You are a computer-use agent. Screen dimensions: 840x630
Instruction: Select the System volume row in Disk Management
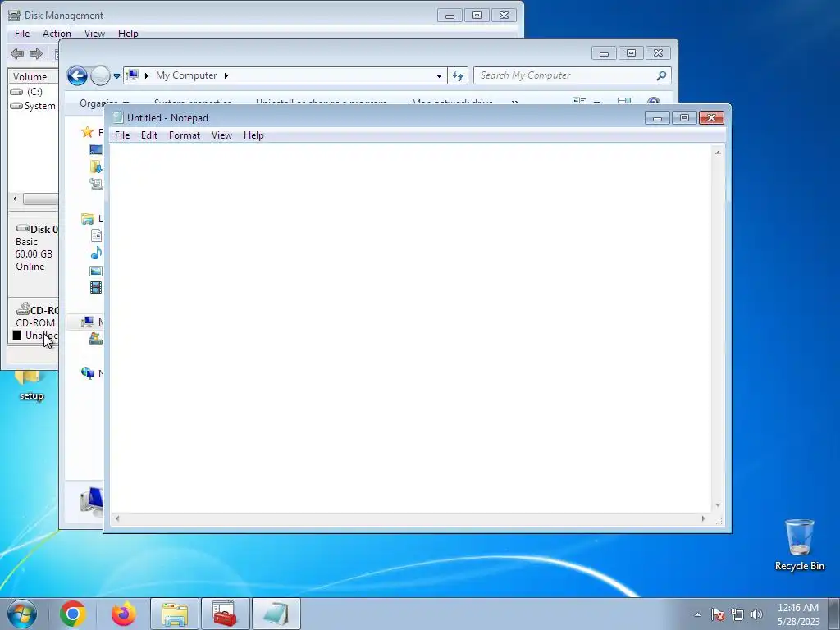coord(33,106)
